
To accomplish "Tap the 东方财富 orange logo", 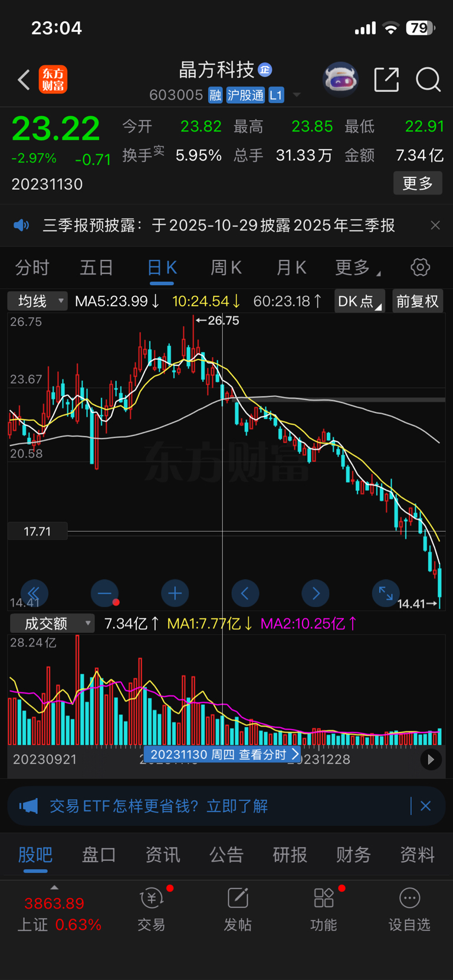I will [x=53, y=80].
